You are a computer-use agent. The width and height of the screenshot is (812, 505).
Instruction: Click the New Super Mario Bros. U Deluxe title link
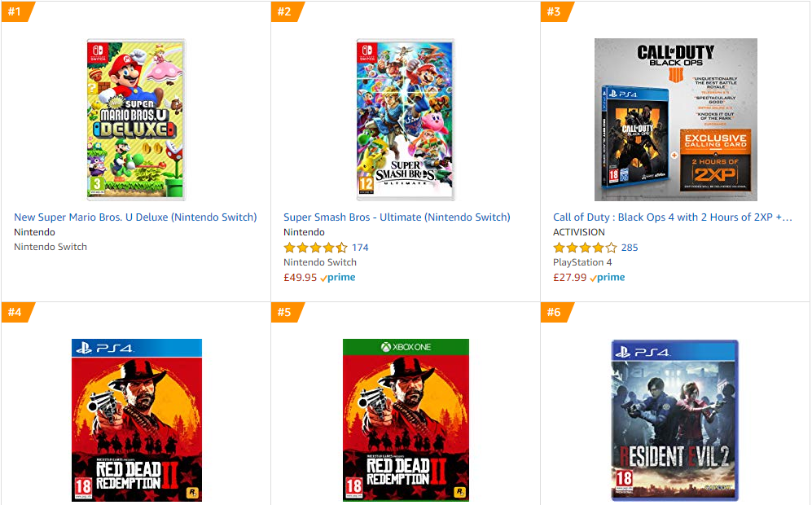point(135,217)
